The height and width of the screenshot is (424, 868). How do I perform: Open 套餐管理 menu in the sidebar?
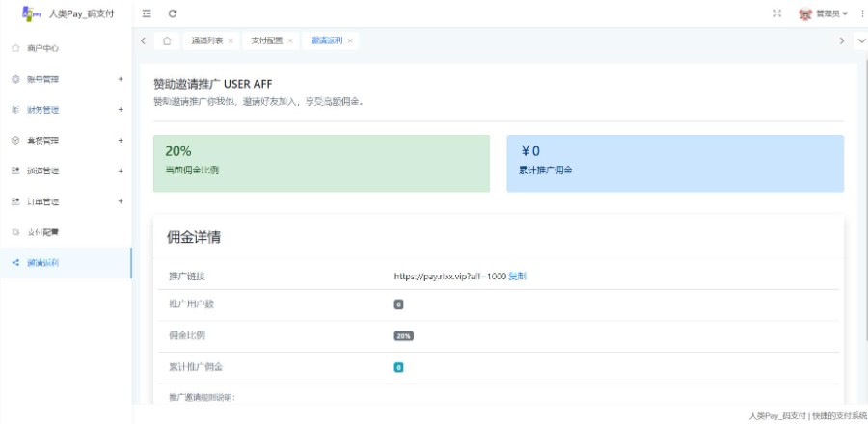point(66,141)
